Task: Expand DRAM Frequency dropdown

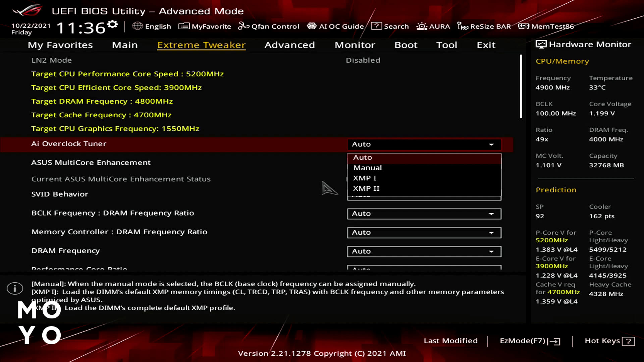Action: [491, 251]
